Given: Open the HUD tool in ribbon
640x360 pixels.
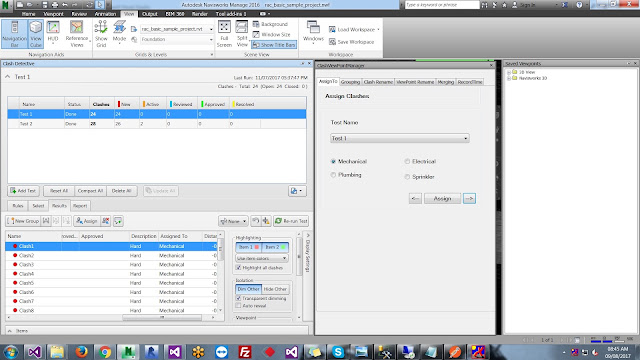Looking at the screenshot, I should click(53, 33).
